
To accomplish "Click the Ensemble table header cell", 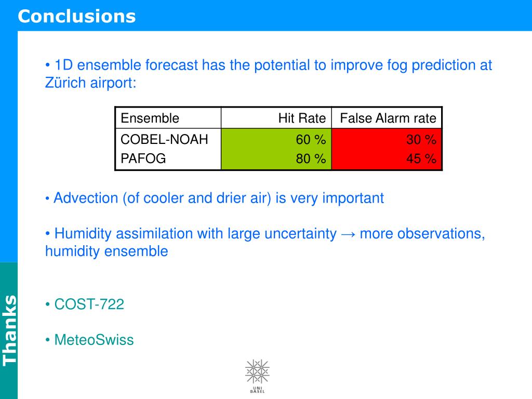I will click(150, 118).
